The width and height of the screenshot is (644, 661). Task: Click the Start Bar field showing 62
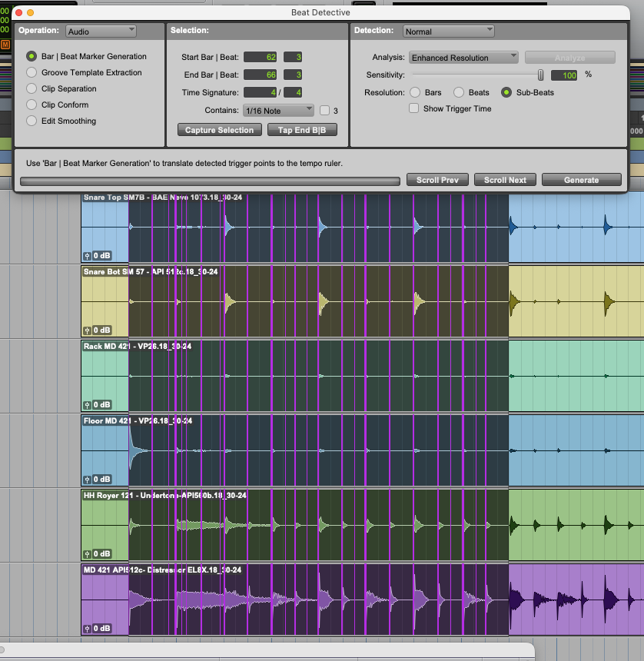(260, 57)
